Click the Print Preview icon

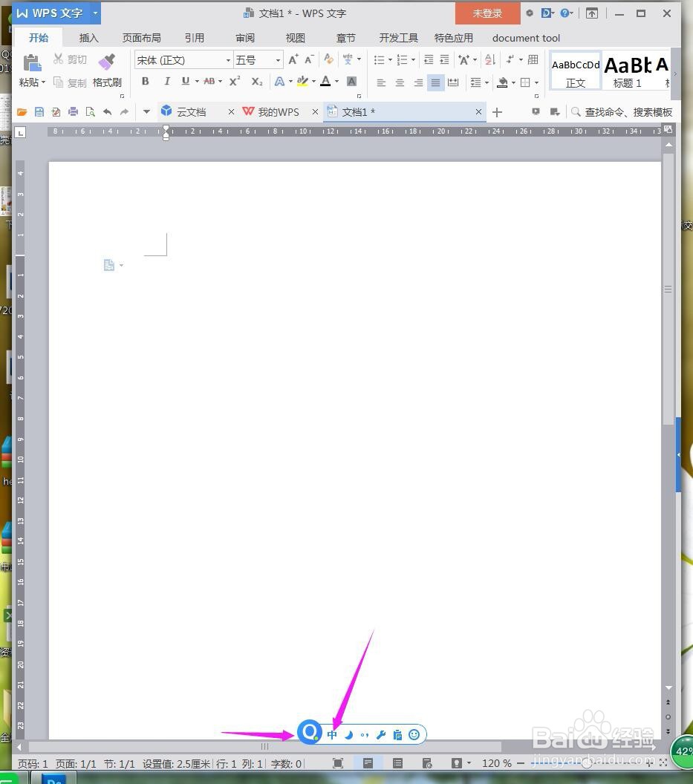point(90,112)
